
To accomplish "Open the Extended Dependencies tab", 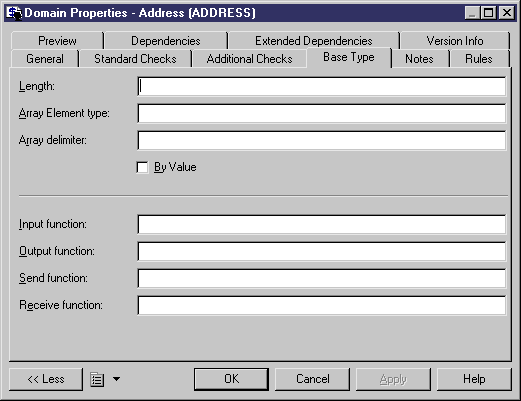I will (314, 41).
